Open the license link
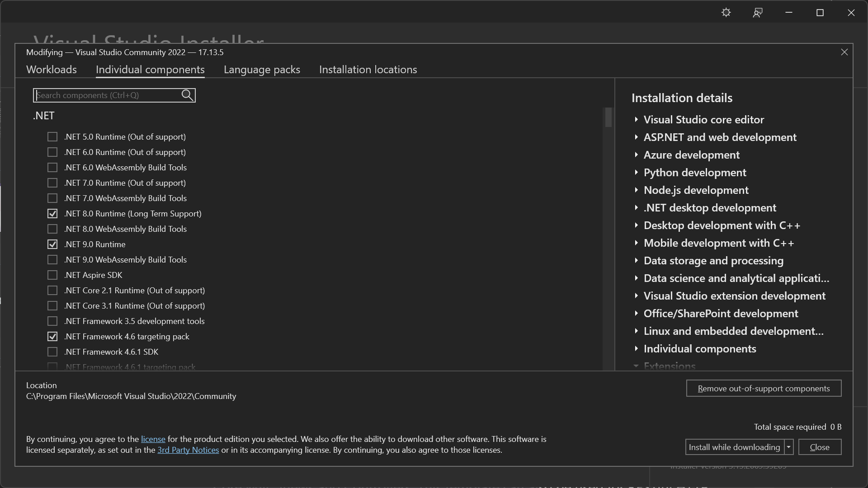Viewport: 868px width, 488px height. (x=153, y=439)
